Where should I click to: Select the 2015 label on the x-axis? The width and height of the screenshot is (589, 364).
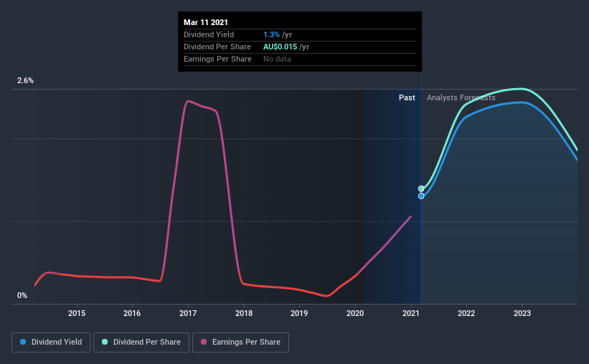coord(77,313)
